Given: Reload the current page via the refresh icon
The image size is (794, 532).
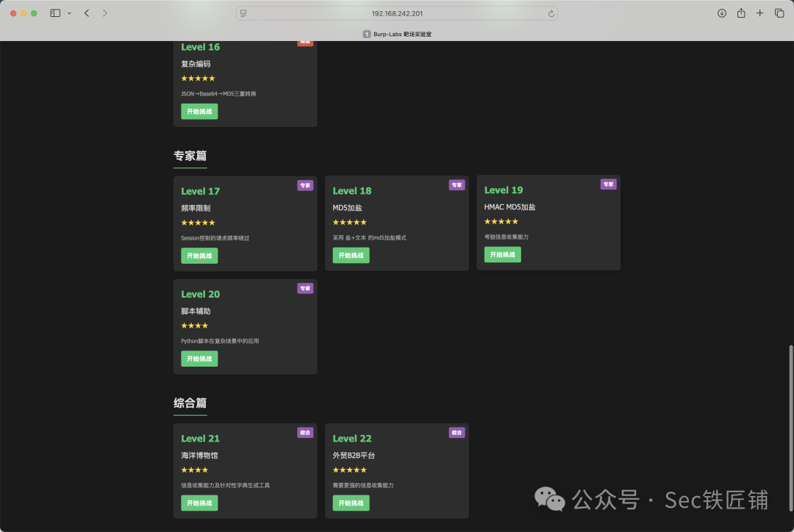Looking at the screenshot, I should point(551,12).
